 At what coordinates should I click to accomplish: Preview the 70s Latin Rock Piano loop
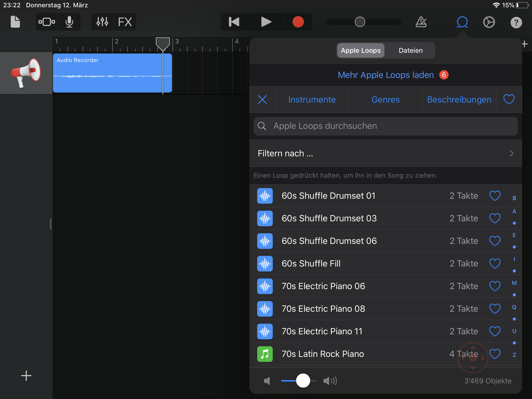click(x=323, y=354)
